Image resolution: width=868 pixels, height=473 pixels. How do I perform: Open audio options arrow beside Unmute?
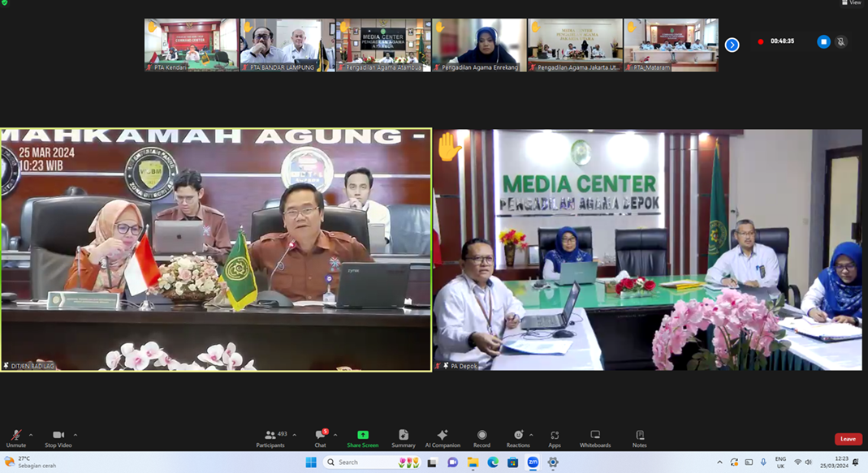tap(31, 435)
